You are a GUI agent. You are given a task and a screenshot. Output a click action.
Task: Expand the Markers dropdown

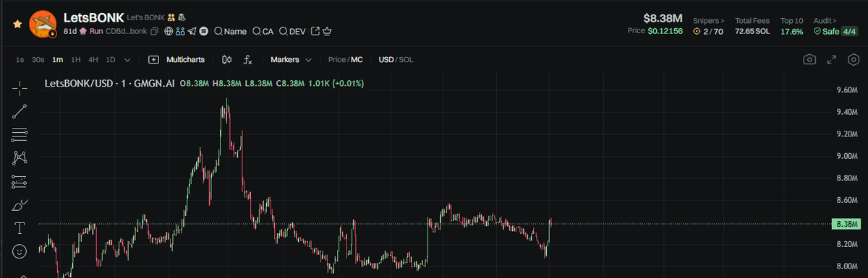292,59
